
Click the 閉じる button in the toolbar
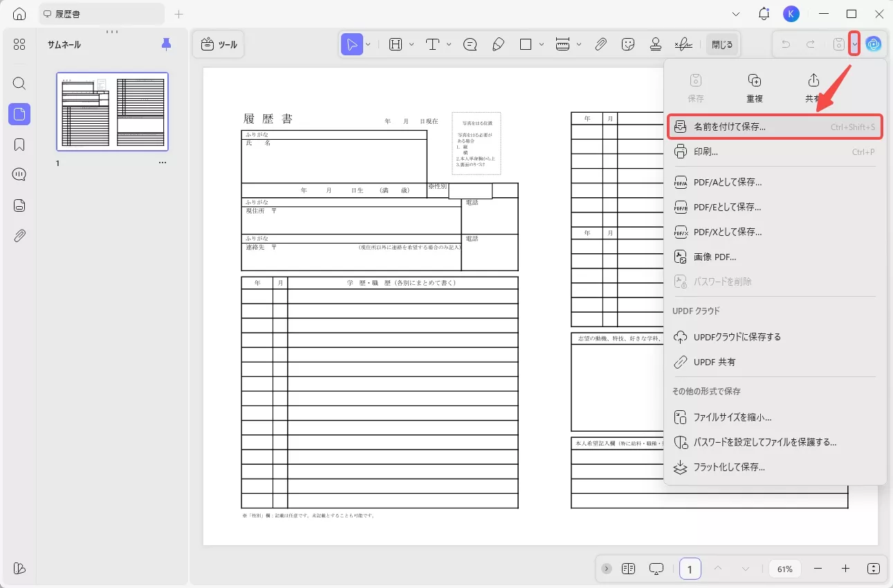[722, 44]
